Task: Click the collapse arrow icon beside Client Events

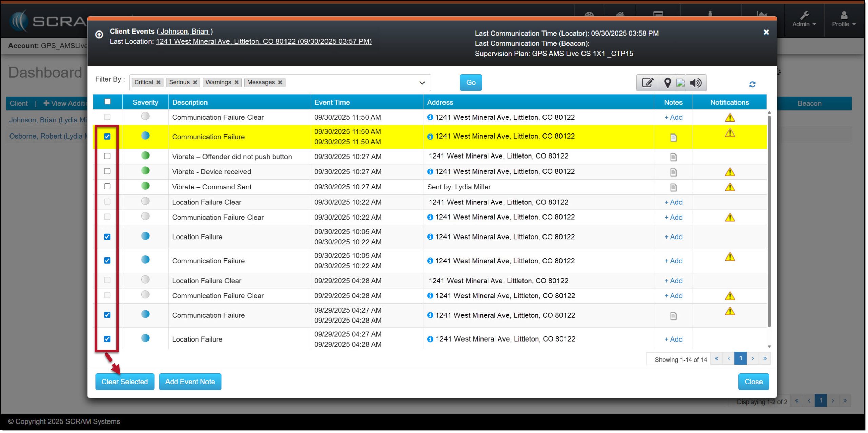Action: pyautogui.click(x=99, y=35)
